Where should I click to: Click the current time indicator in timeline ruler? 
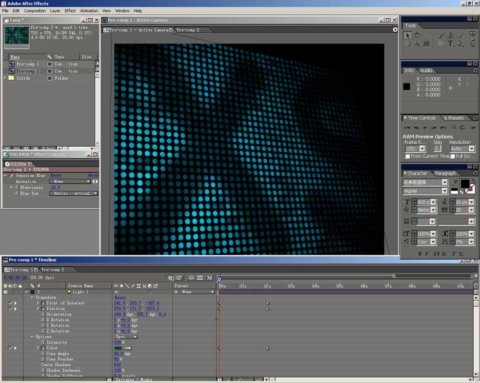coord(219,279)
